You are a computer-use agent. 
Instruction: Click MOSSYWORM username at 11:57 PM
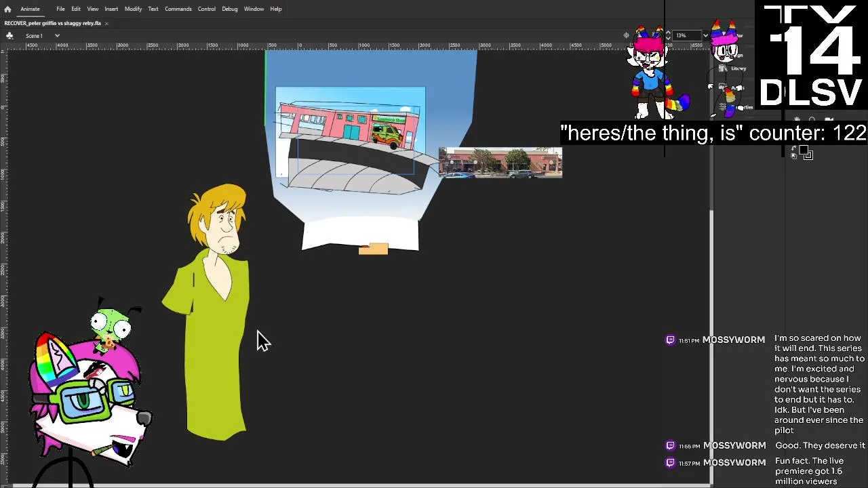(734, 463)
